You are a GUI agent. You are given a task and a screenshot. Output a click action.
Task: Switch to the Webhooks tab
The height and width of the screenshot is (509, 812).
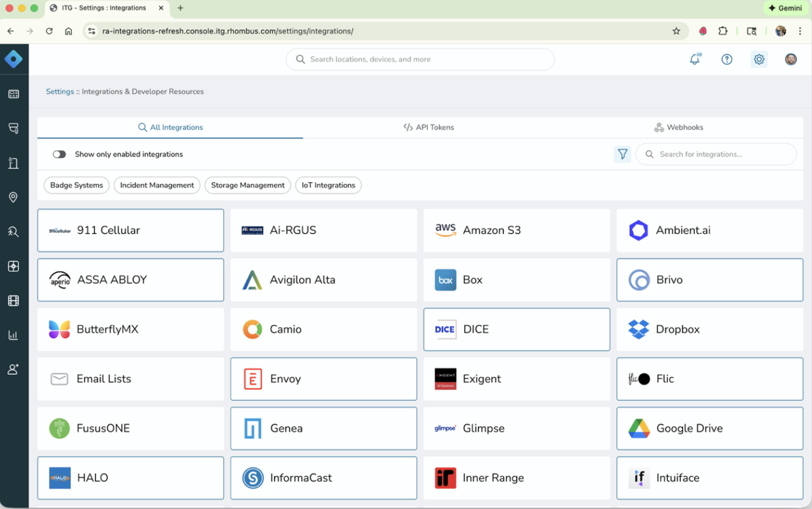point(678,127)
